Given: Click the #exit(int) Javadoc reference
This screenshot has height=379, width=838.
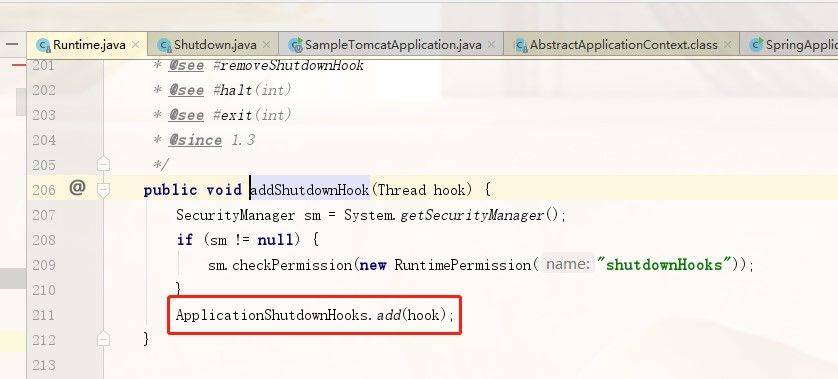Looking at the screenshot, I should [252, 115].
